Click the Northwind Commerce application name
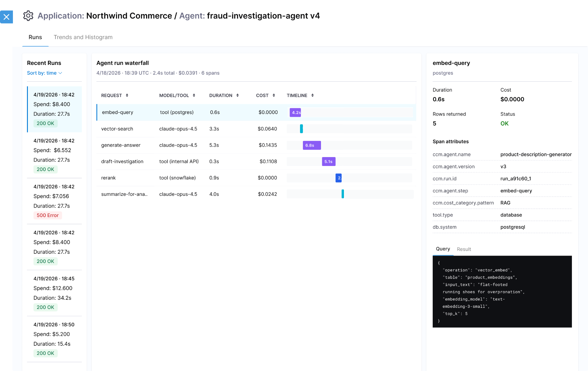588x371 pixels. [x=129, y=16]
